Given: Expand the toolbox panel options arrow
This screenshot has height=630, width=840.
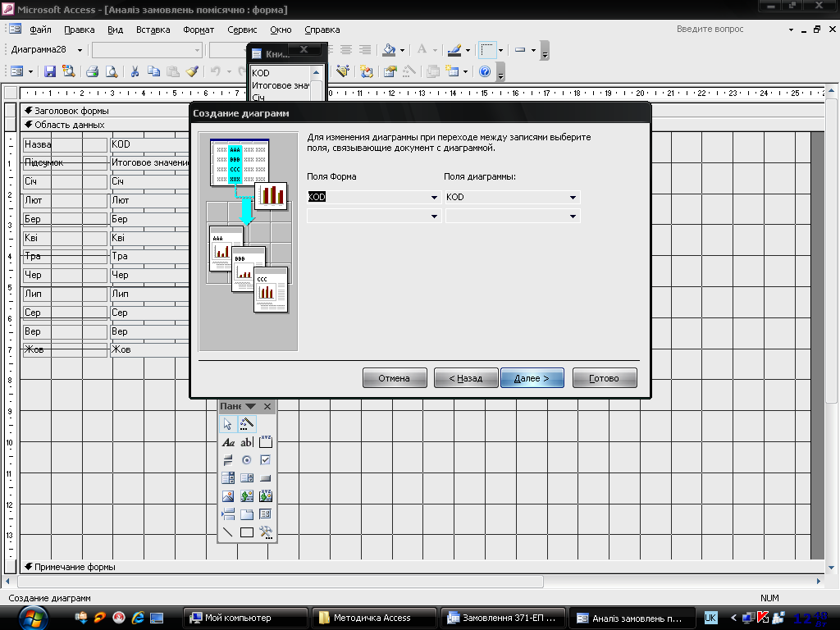Looking at the screenshot, I should click(250, 406).
